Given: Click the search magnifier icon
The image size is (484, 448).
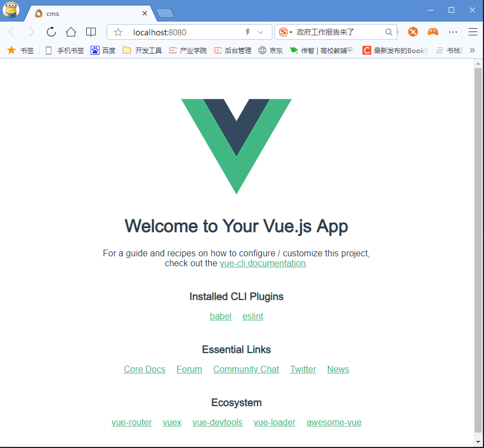Looking at the screenshot, I should [x=388, y=32].
